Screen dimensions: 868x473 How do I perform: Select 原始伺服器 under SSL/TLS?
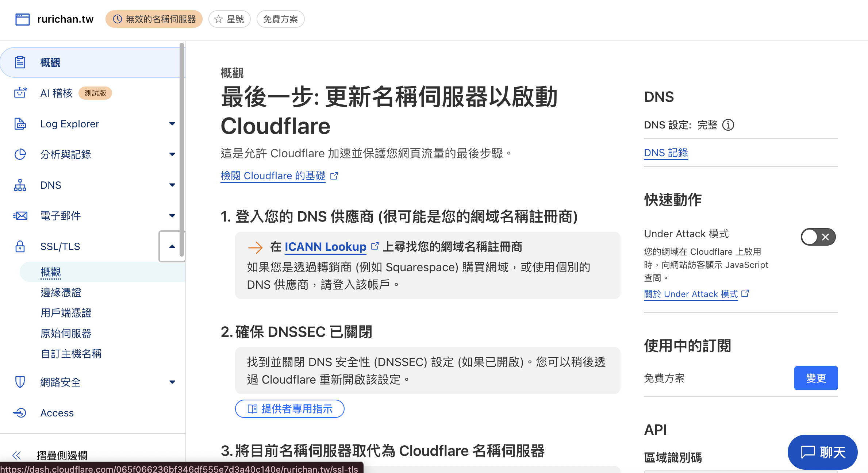66,333
